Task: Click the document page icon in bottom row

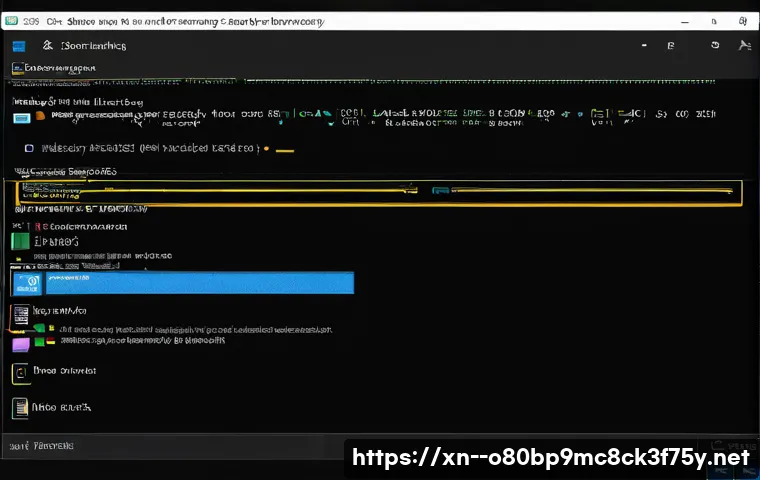Action: [20, 408]
